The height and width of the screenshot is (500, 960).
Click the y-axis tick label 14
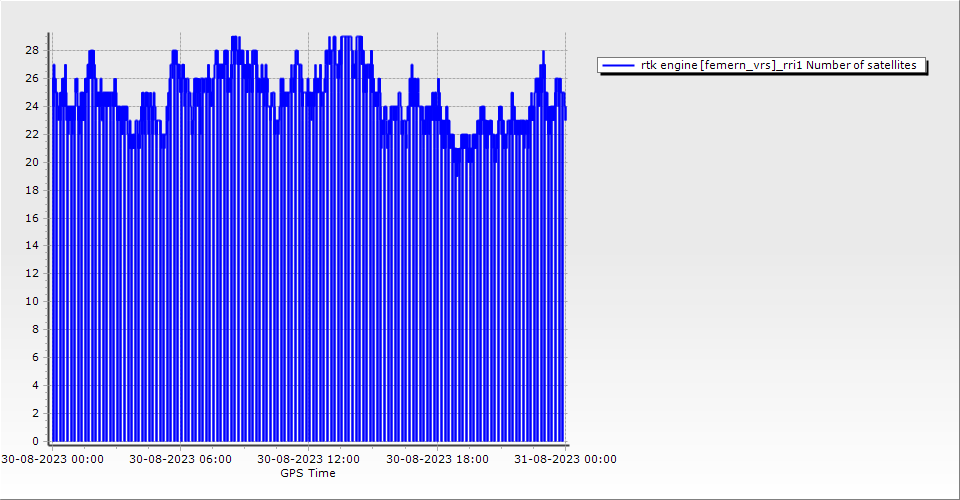(x=32, y=245)
